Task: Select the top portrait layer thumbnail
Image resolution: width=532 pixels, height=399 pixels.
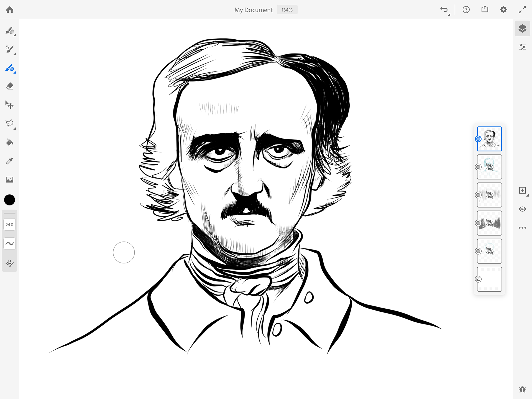Action: click(x=490, y=139)
